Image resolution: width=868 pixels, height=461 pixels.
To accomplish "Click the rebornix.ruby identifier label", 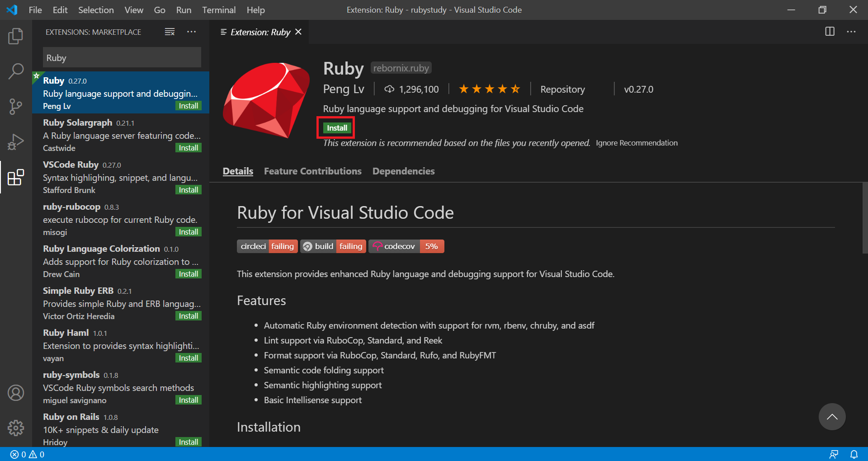I will click(401, 68).
